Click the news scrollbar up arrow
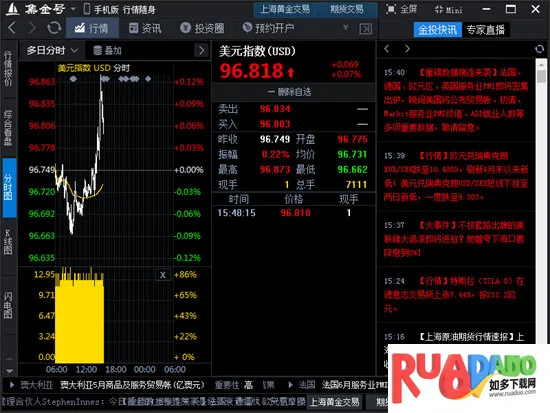 [x=542, y=64]
